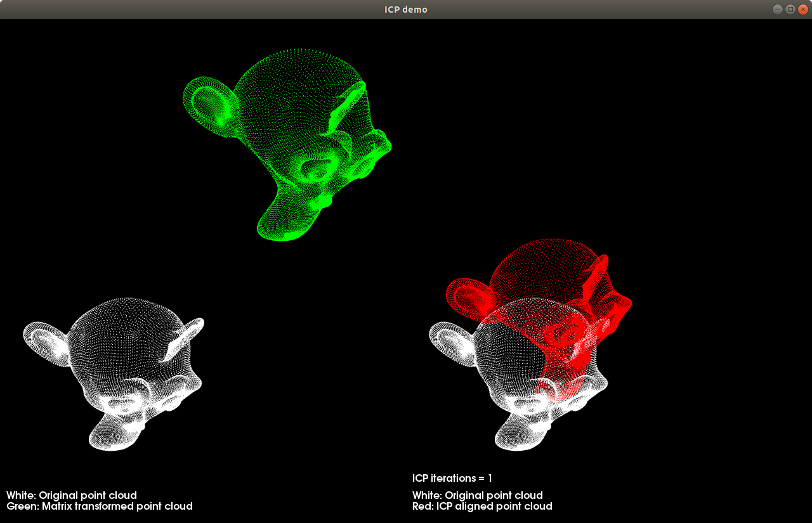Image resolution: width=812 pixels, height=523 pixels.
Task: Maximize the ICP demo window
Action: click(x=790, y=10)
